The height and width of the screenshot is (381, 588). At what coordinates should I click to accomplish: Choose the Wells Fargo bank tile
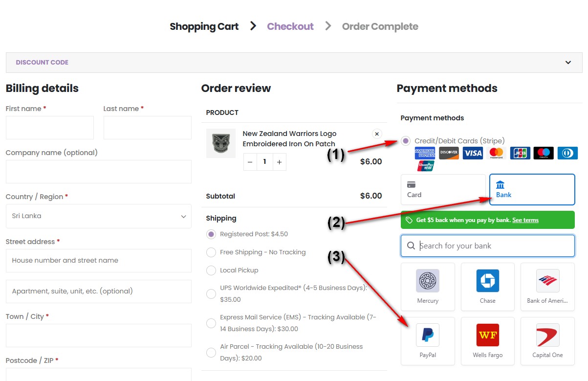tap(487, 341)
